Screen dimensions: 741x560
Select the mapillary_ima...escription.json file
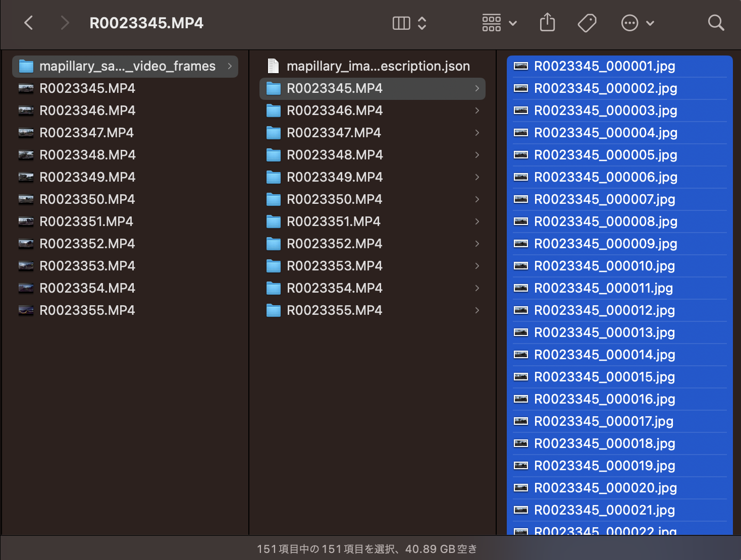pos(378,66)
